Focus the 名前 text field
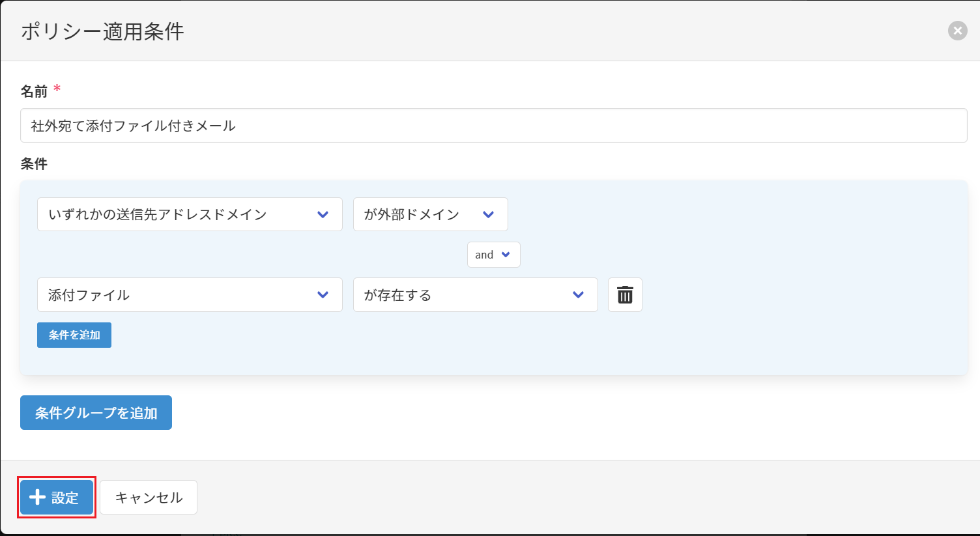The height and width of the screenshot is (536, 980). [493, 126]
